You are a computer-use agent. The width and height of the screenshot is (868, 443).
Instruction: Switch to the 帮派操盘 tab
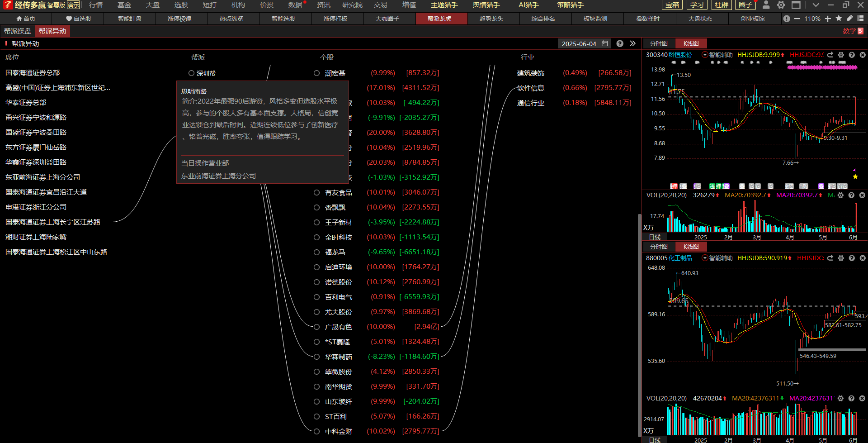click(x=18, y=31)
